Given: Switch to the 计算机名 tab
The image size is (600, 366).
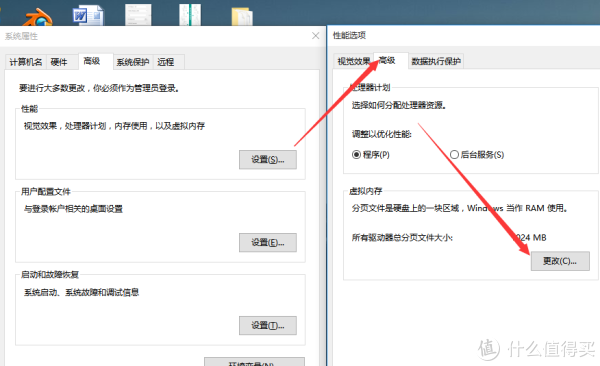Looking at the screenshot, I should (x=26, y=62).
